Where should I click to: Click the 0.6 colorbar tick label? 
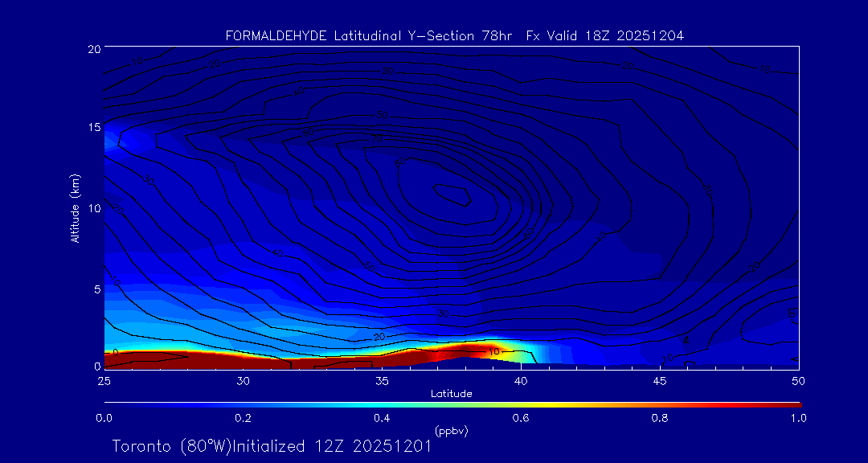(x=521, y=418)
